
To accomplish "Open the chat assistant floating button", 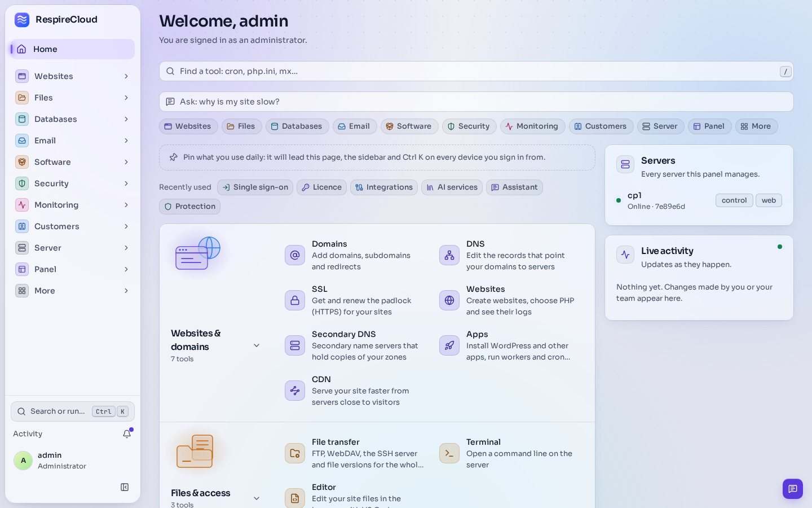I will click(x=792, y=489).
